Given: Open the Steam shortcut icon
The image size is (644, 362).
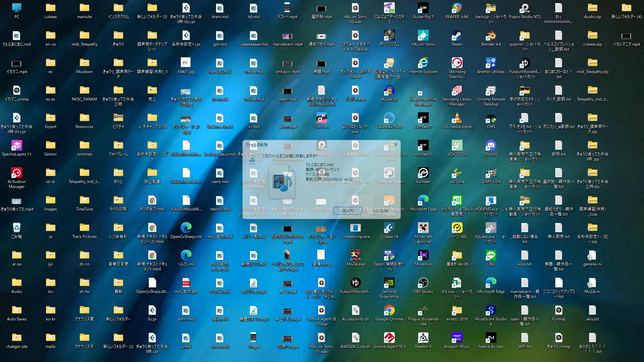Looking at the screenshot, I should 457,36.
